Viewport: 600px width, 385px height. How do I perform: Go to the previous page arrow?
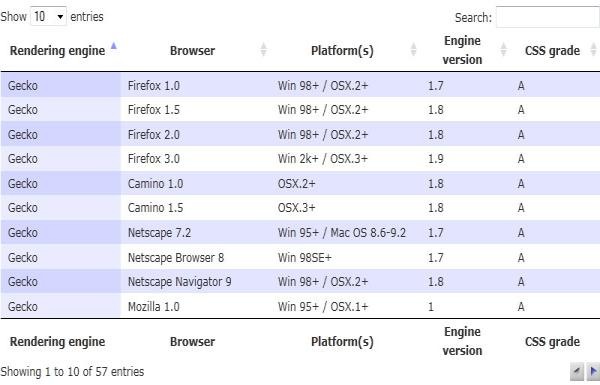pyautogui.click(x=577, y=371)
